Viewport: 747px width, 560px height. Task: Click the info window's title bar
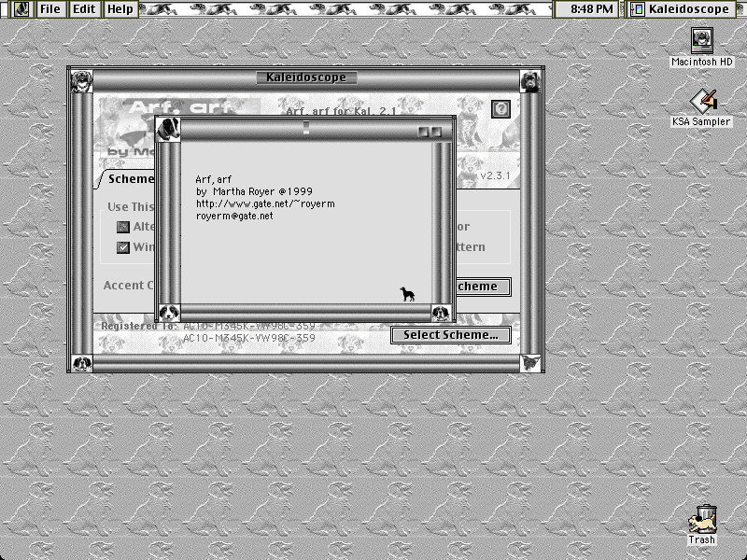[306, 130]
